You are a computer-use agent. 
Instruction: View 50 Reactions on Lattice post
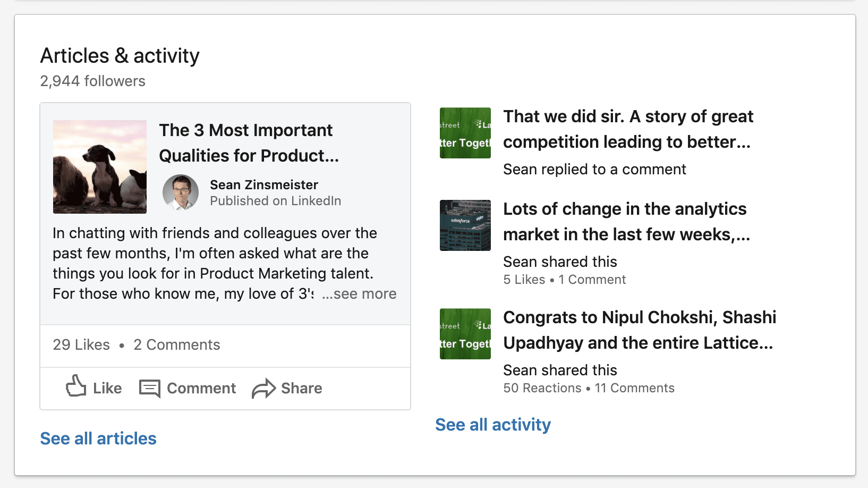542,388
